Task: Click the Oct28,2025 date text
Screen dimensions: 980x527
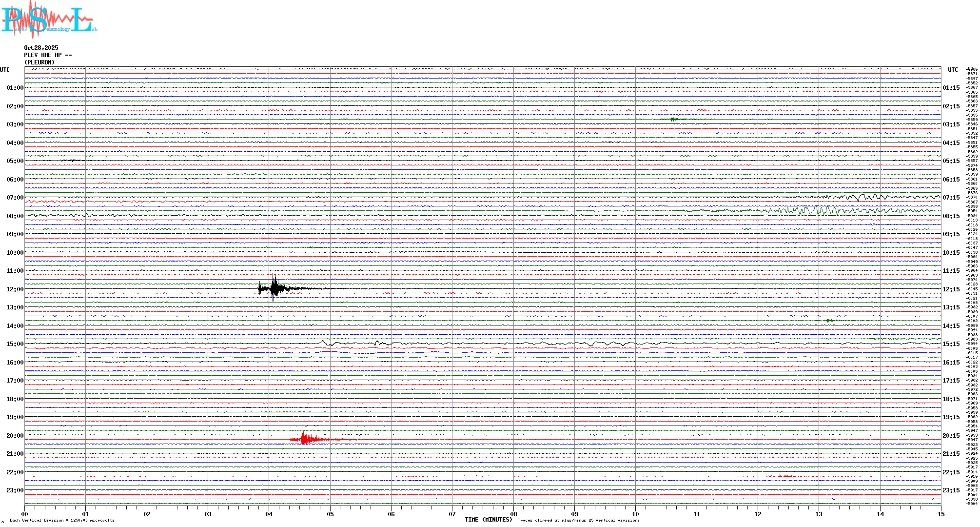Action: tap(41, 48)
